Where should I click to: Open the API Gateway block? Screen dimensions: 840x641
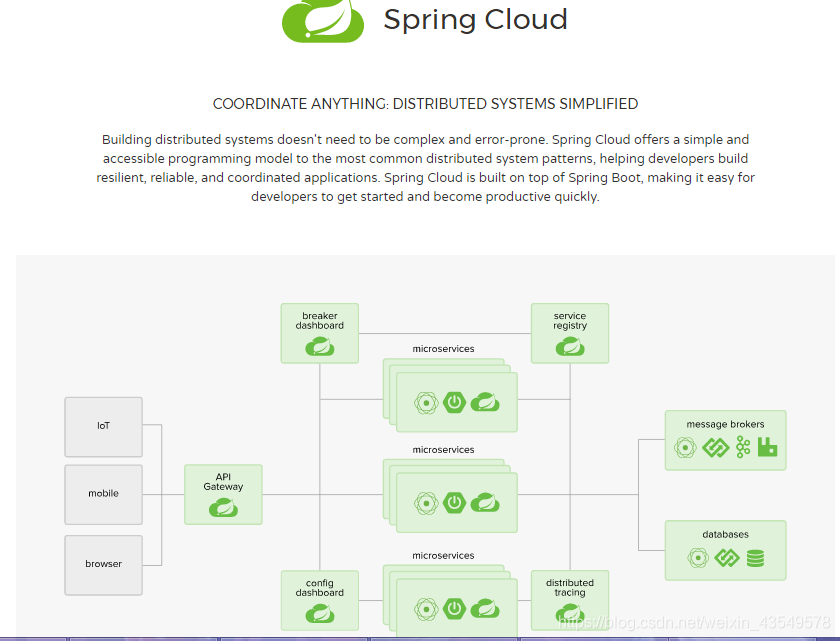coord(222,494)
